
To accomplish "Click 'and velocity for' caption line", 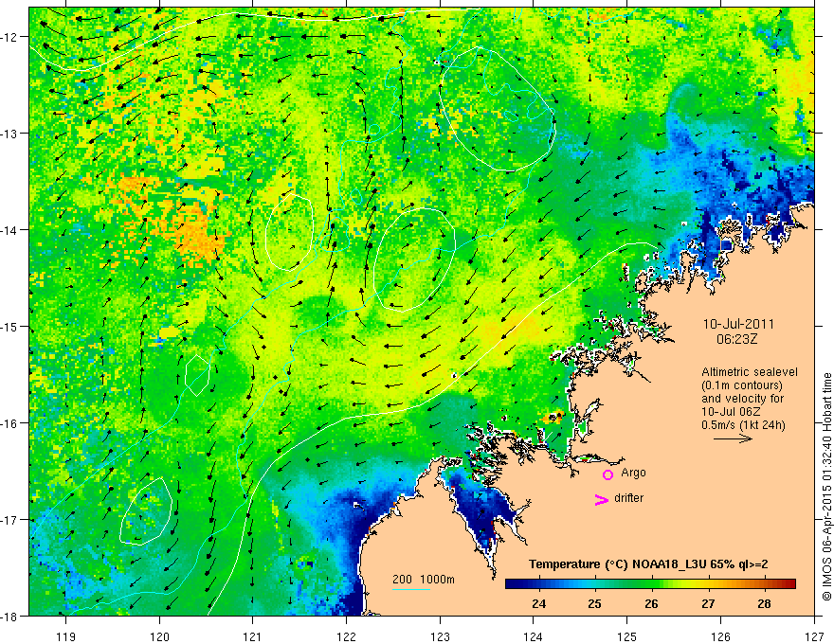I will 742,399.
